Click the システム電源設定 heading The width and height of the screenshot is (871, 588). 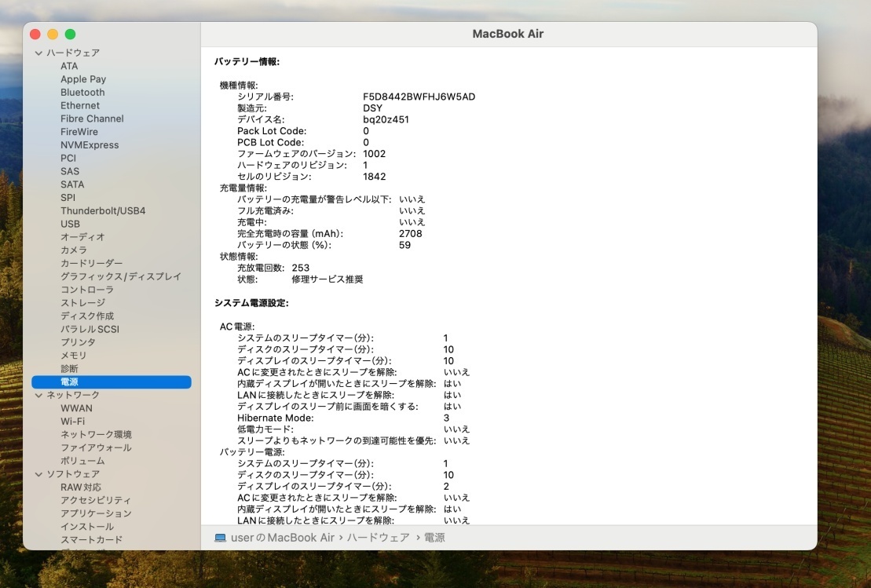(x=251, y=303)
